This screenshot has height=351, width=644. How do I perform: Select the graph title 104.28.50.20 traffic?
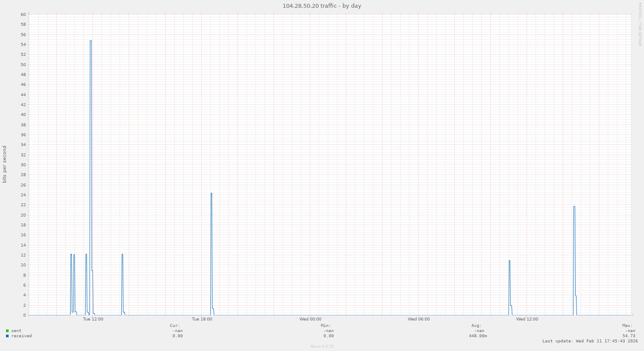pos(321,6)
